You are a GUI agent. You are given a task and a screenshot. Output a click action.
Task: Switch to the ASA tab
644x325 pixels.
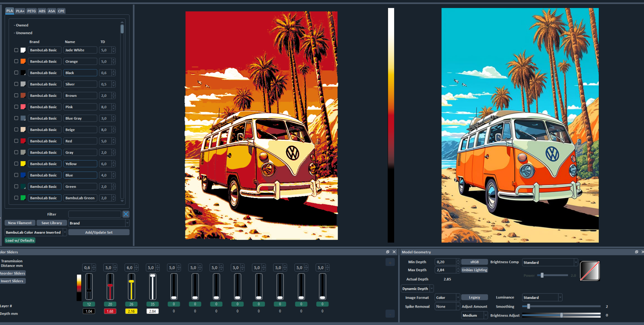[52, 11]
